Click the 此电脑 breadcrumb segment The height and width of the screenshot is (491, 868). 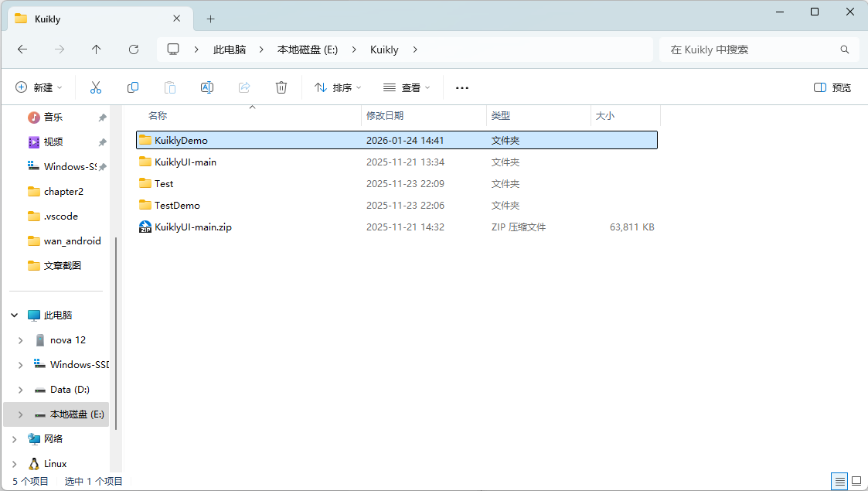coord(230,49)
